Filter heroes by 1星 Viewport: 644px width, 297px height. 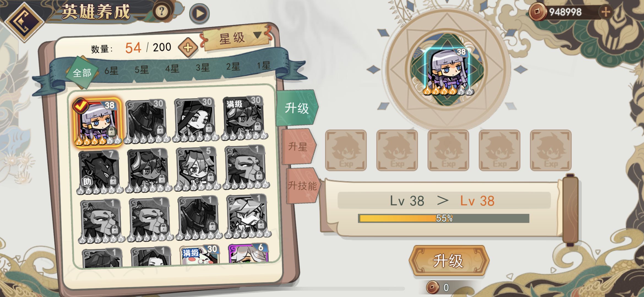click(263, 65)
